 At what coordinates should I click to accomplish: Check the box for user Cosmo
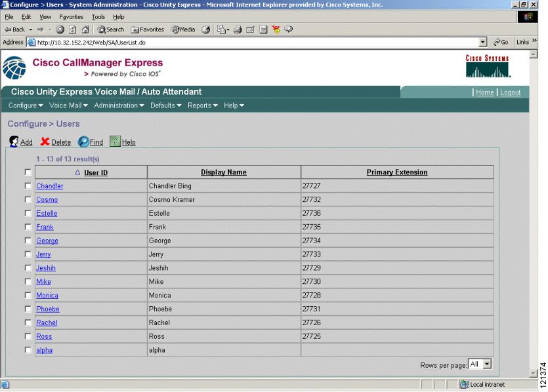tap(28, 199)
